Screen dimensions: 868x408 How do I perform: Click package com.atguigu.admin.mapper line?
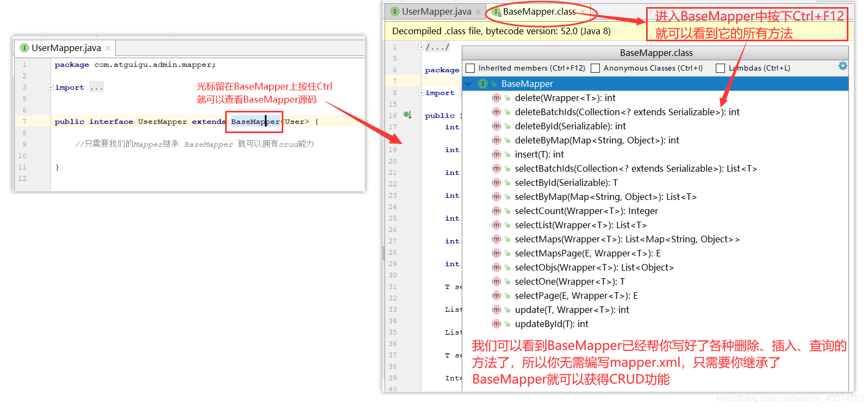click(x=135, y=64)
